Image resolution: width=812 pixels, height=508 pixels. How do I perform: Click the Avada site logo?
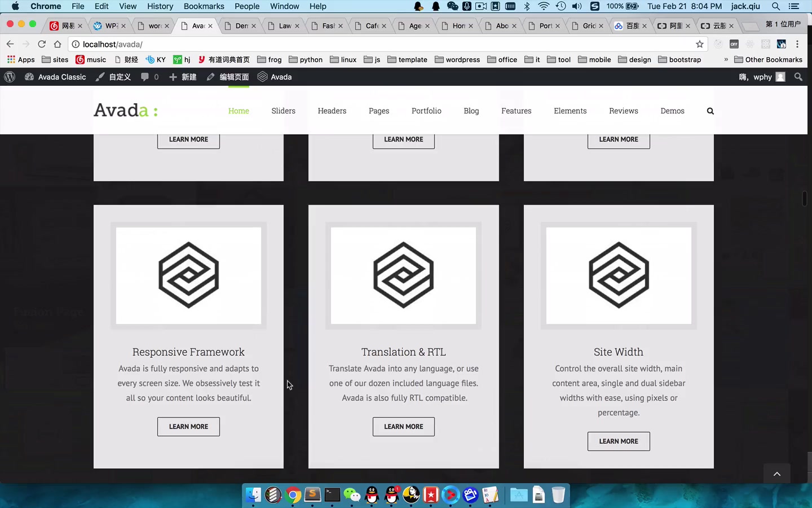[126, 110]
